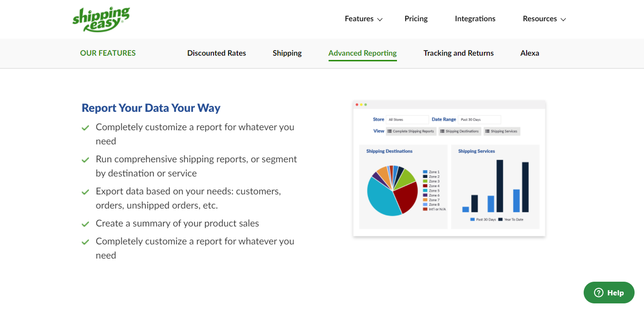Click checkmark beside 'Export data based' item
This screenshot has height=310, width=644.
[x=85, y=192]
